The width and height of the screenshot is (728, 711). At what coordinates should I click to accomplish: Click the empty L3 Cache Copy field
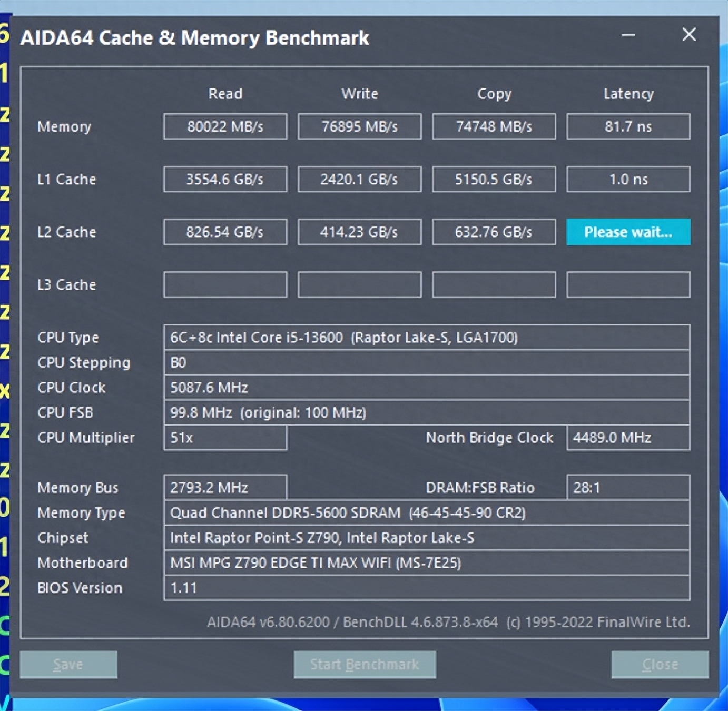click(494, 284)
